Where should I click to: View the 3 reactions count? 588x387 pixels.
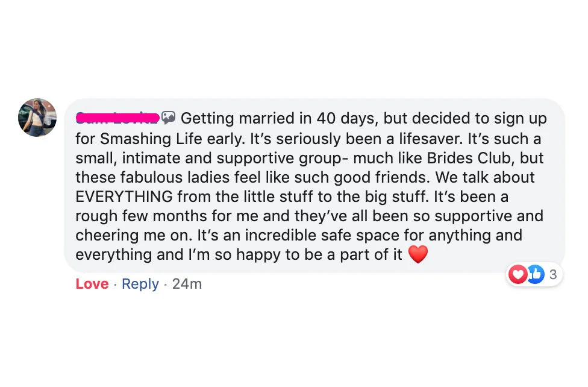pos(553,274)
